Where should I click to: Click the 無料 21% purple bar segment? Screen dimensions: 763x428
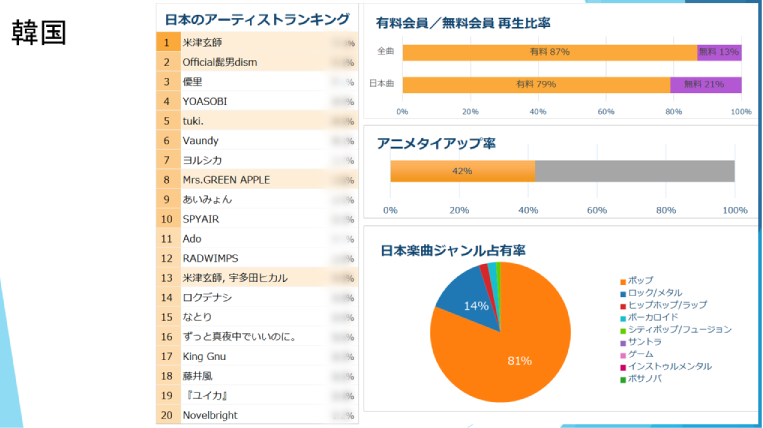pyautogui.click(x=706, y=85)
